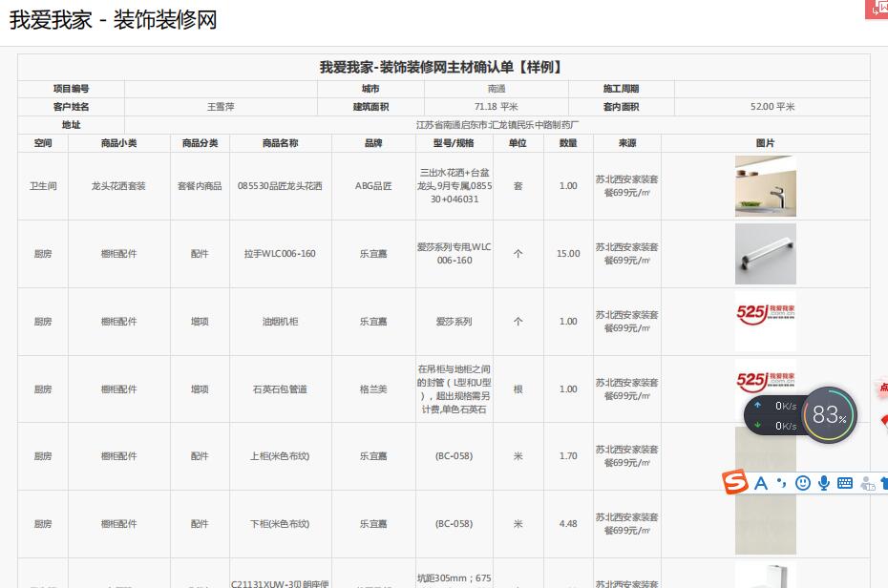Click the 83% memory usage circle
This screenshot has width=888, height=588.
click(829, 416)
